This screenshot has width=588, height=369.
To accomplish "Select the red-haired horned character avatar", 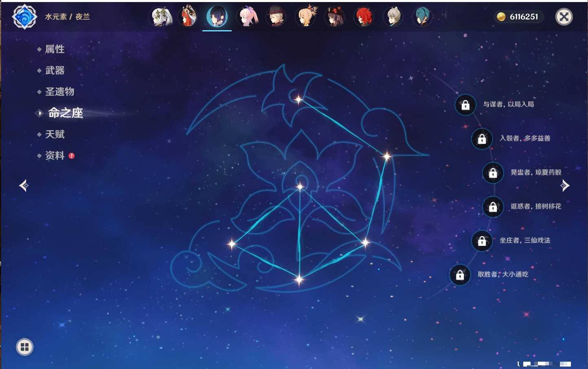I will pos(188,17).
